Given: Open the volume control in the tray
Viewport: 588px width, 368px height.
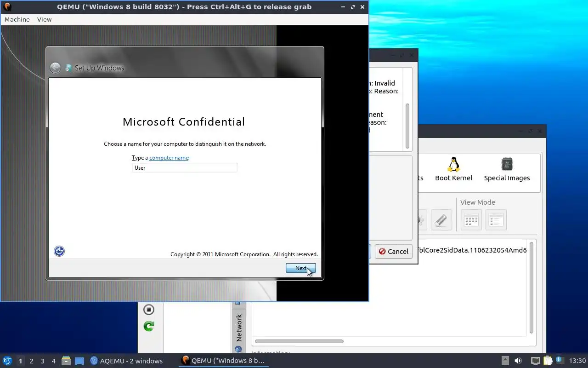Looking at the screenshot, I should 518,361.
